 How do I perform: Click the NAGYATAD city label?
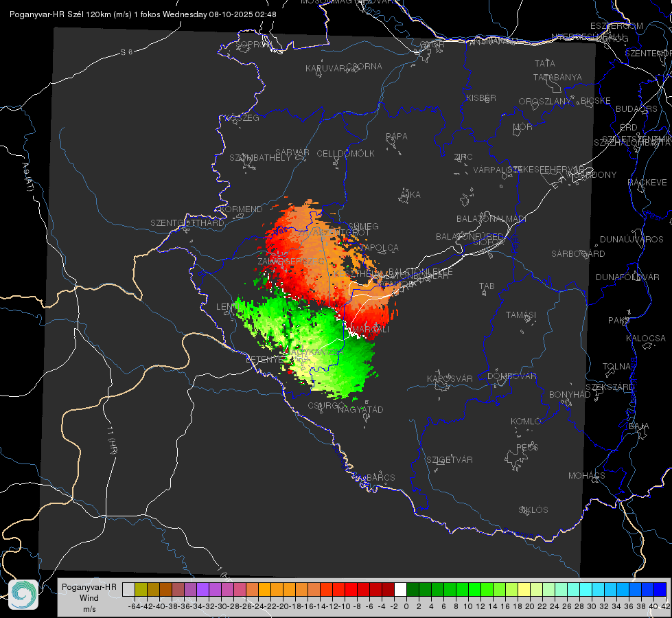[360, 409]
